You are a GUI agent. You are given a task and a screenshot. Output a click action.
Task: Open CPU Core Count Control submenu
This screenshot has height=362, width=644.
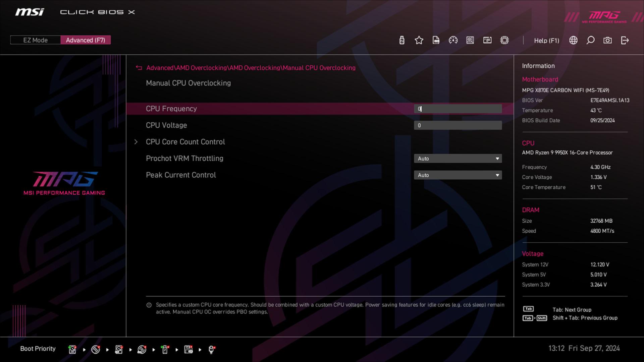coord(185,142)
